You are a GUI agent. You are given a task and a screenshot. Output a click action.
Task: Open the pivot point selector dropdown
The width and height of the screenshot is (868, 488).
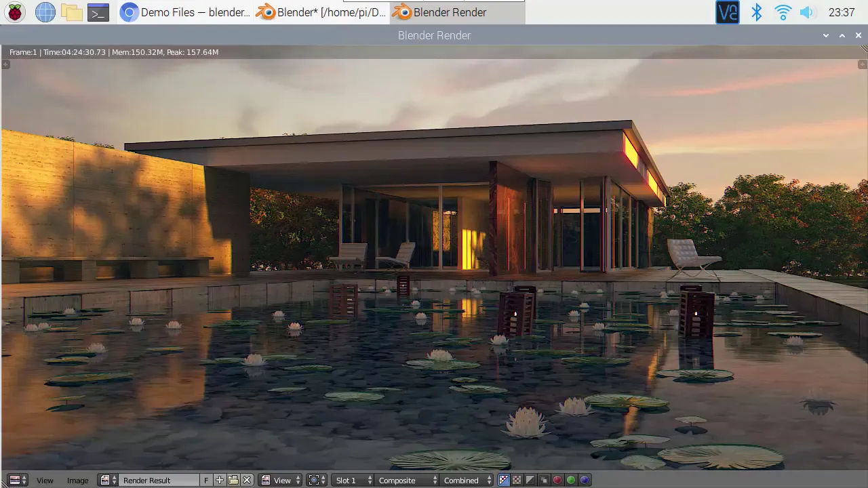tap(317, 480)
